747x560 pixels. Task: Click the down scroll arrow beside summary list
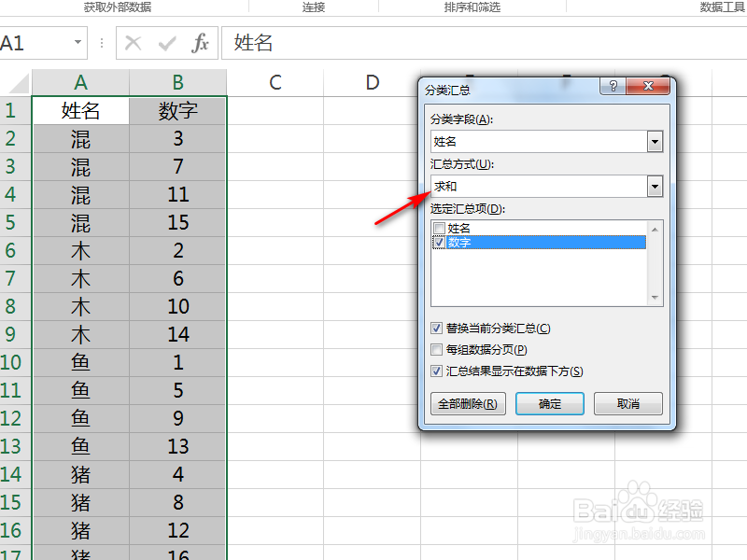[654, 299]
